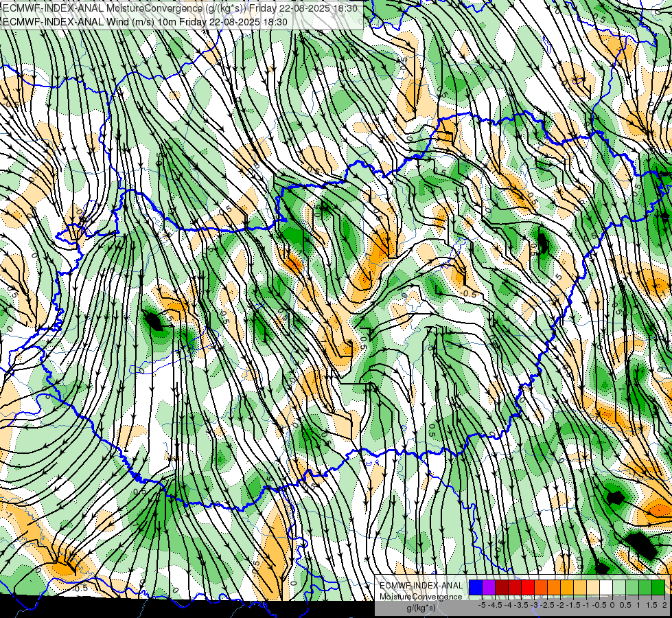
Task: Click the g/(kg*s) unit label in legend
Action: (x=421, y=608)
